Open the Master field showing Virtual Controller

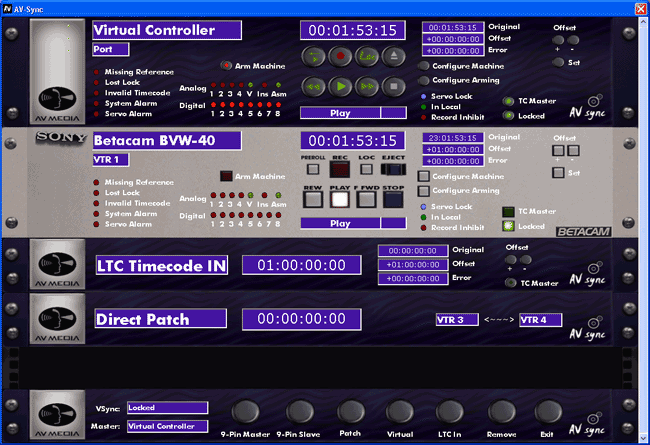coord(167,426)
